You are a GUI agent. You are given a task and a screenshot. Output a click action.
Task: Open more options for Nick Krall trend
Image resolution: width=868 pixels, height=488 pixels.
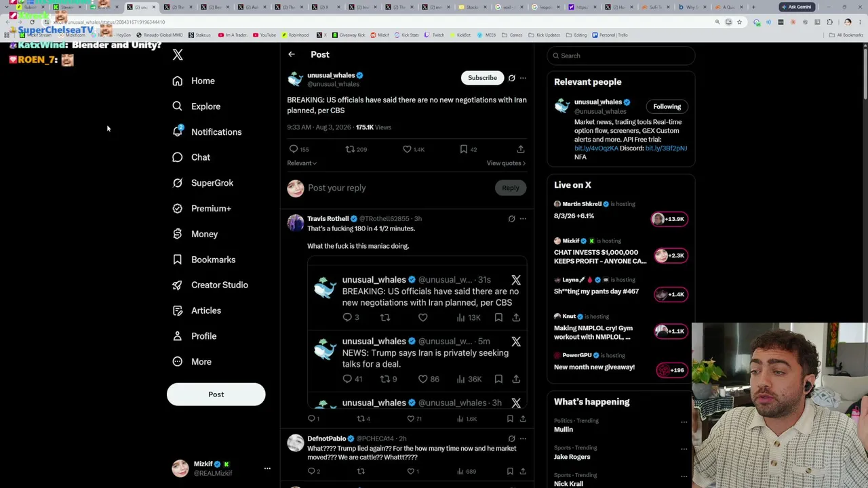tap(684, 476)
